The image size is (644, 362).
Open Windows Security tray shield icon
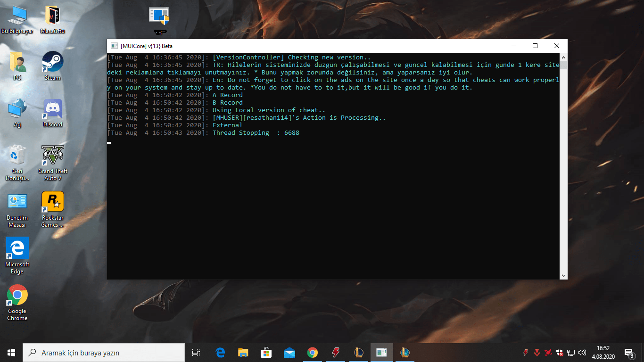(560, 353)
